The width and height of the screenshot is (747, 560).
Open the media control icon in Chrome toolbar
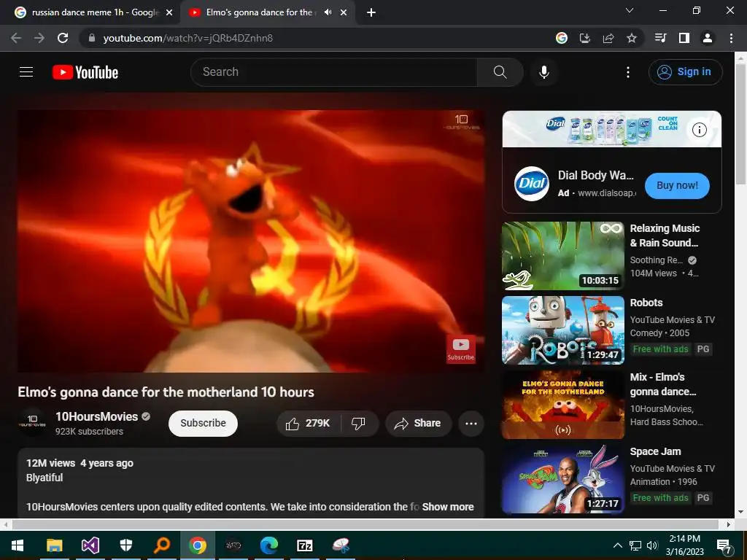(x=660, y=38)
